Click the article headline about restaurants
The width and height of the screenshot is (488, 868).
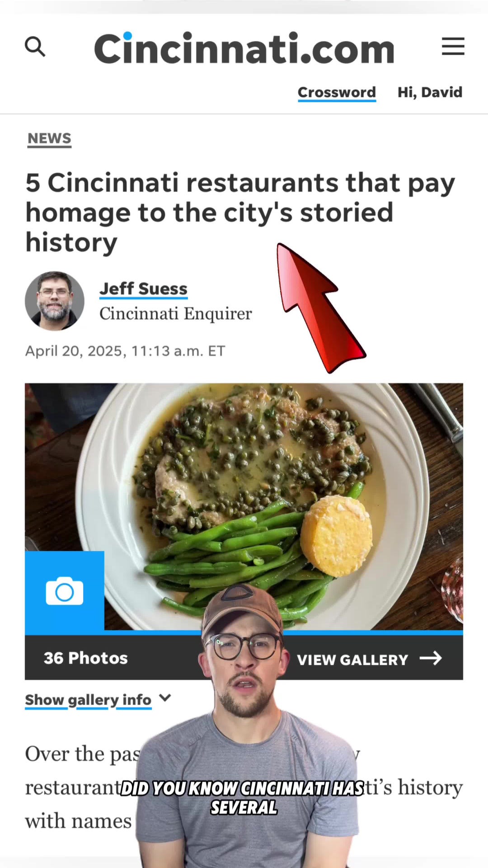coord(240,212)
